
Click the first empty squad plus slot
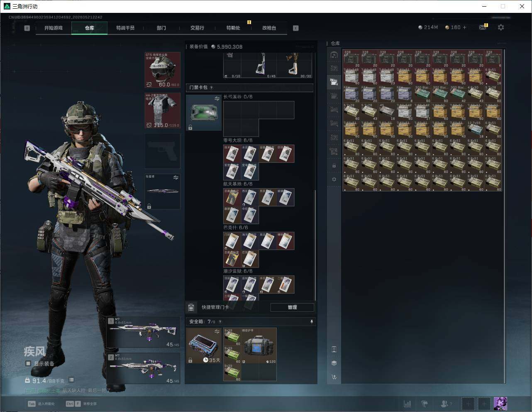(x=468, y=404)
